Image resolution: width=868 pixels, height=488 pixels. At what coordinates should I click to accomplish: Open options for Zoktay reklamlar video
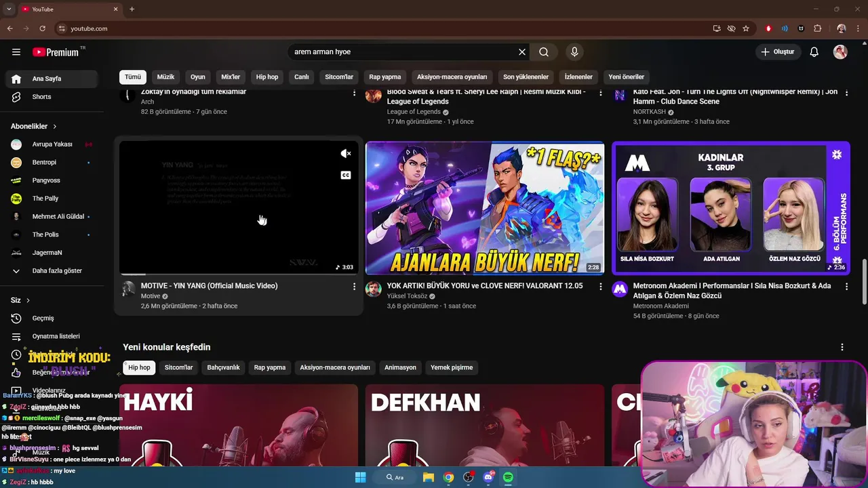click(354, 93)
